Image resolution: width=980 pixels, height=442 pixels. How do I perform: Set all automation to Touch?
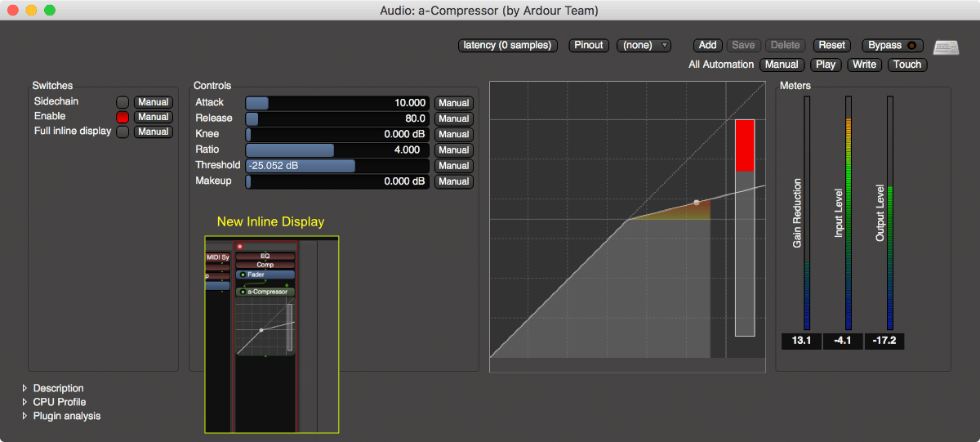[906, 65]
